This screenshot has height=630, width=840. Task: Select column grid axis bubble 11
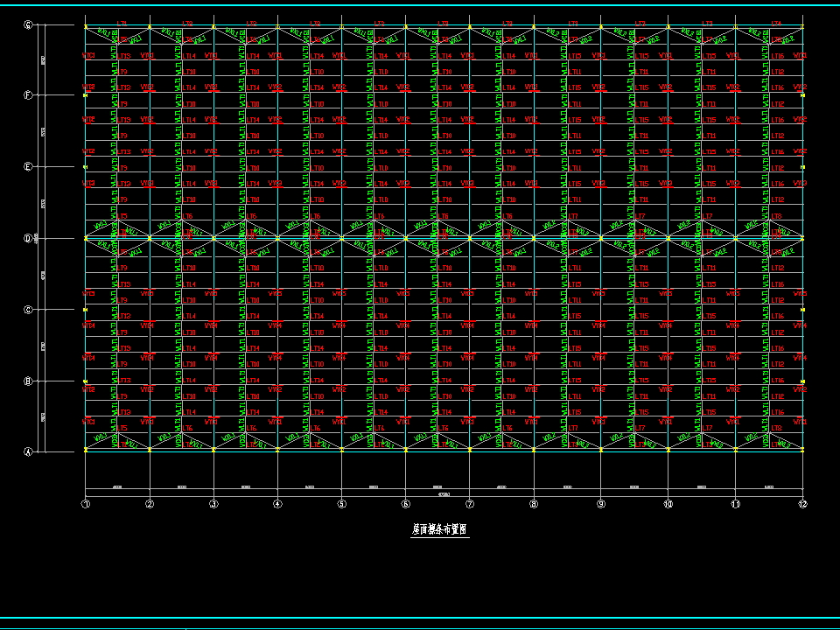[736, 504]
